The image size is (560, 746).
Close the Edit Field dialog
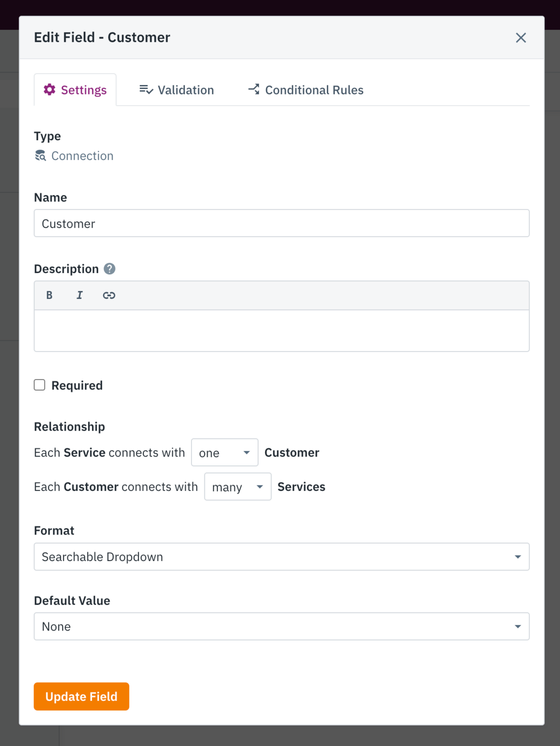click(x=521, y=38)
